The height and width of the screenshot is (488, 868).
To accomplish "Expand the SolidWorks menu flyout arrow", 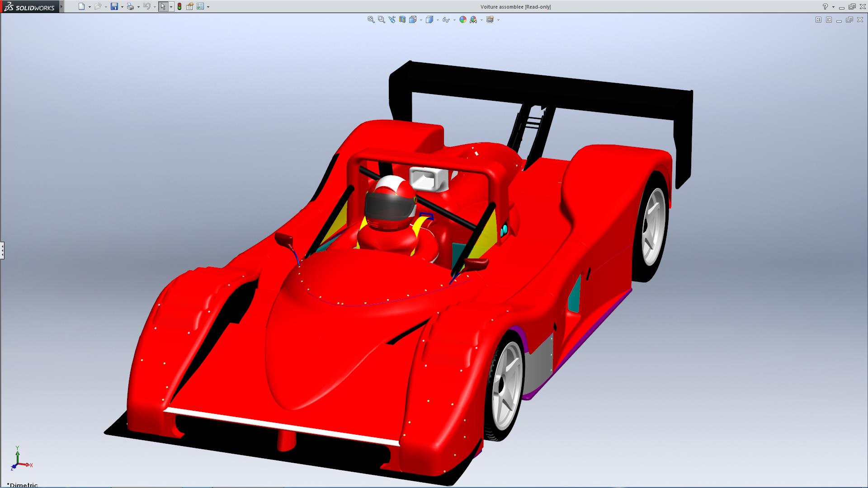I will (62, 6).
